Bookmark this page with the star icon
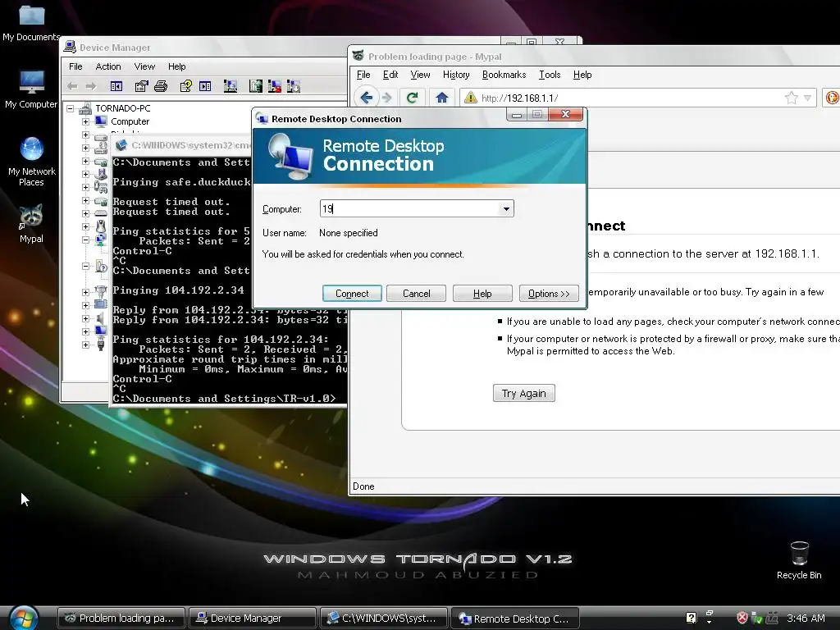 (791, 98)
